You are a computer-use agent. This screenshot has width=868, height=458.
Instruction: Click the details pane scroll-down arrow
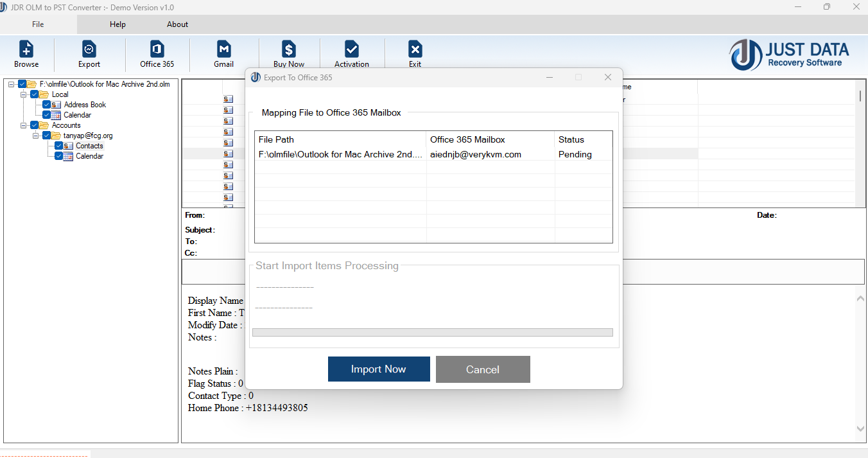point(860,428)
